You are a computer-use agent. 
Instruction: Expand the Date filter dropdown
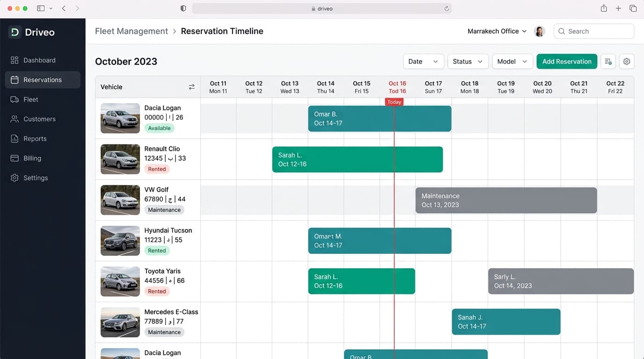pyautogui.click(x=424, y=62)
